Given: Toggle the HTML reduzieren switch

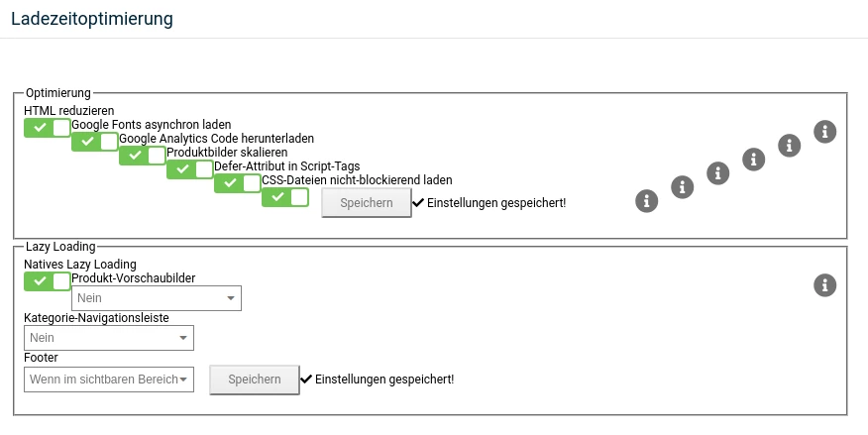Looking at the screenshot, I should click(47, 127).
